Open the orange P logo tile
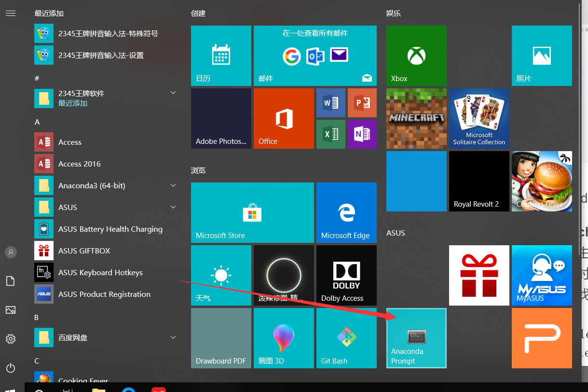588x392 pixels. tap(542, 338)
